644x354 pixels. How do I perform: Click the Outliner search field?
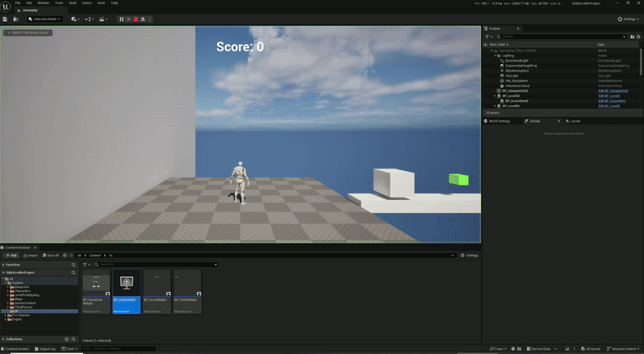click(562, 37)
